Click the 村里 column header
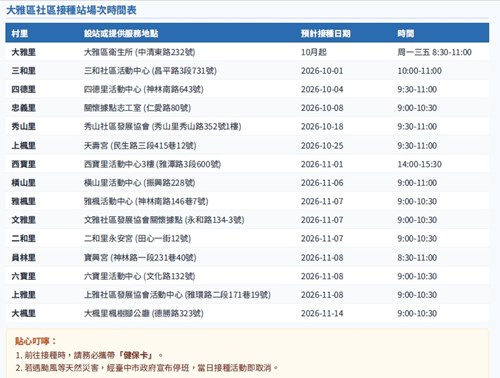 click(x=20, y=33)
